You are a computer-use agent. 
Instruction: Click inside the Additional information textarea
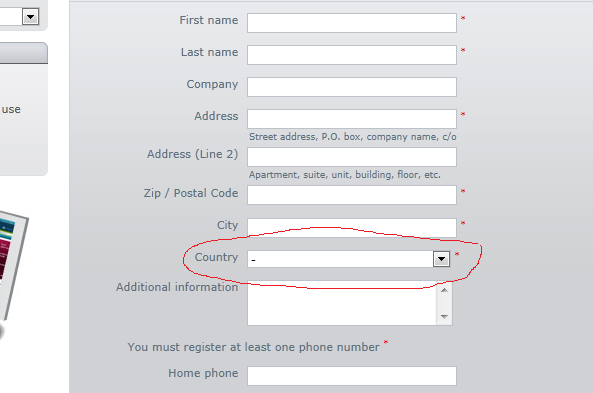tap(342, 303)
